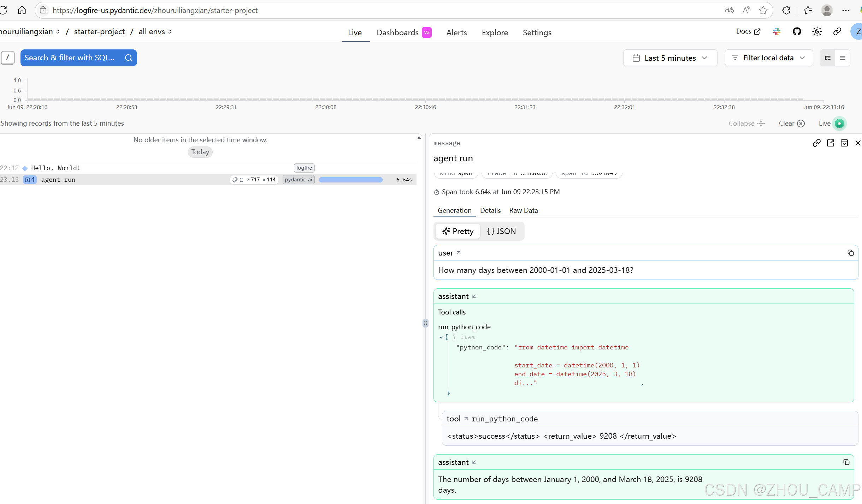Open span details in new window
The image size is (862, 504).
[x=831, y=143]
